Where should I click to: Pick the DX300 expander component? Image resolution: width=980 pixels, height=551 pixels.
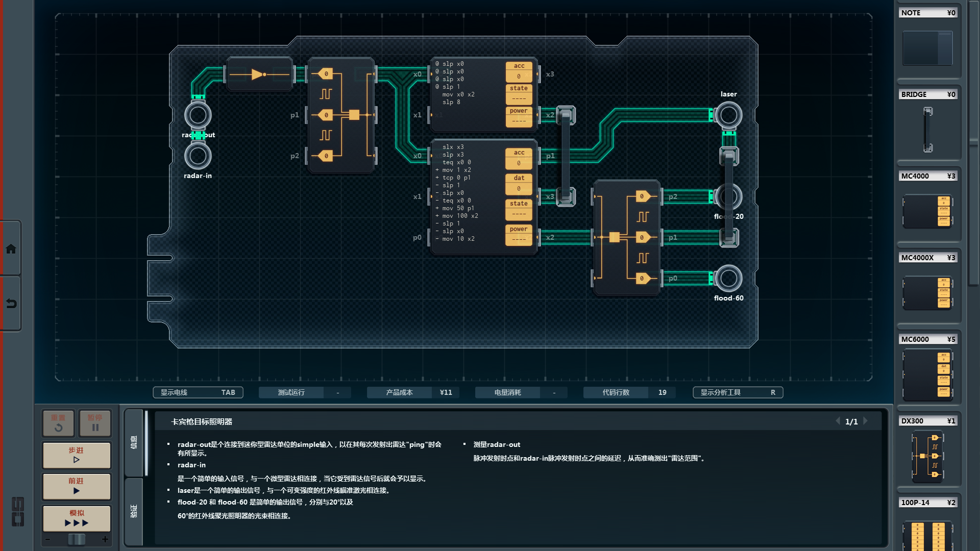pos(927,456)
